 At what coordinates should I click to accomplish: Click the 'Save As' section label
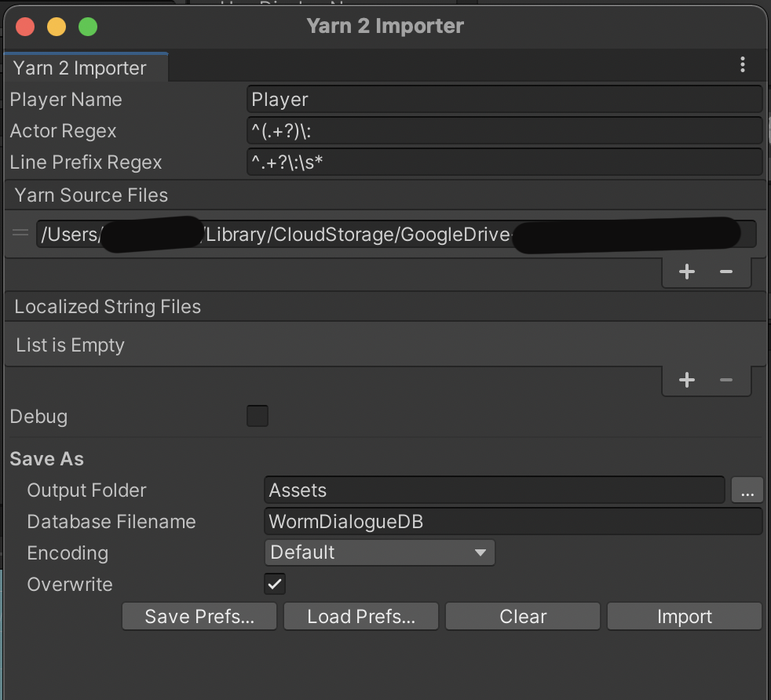[46, 458]
